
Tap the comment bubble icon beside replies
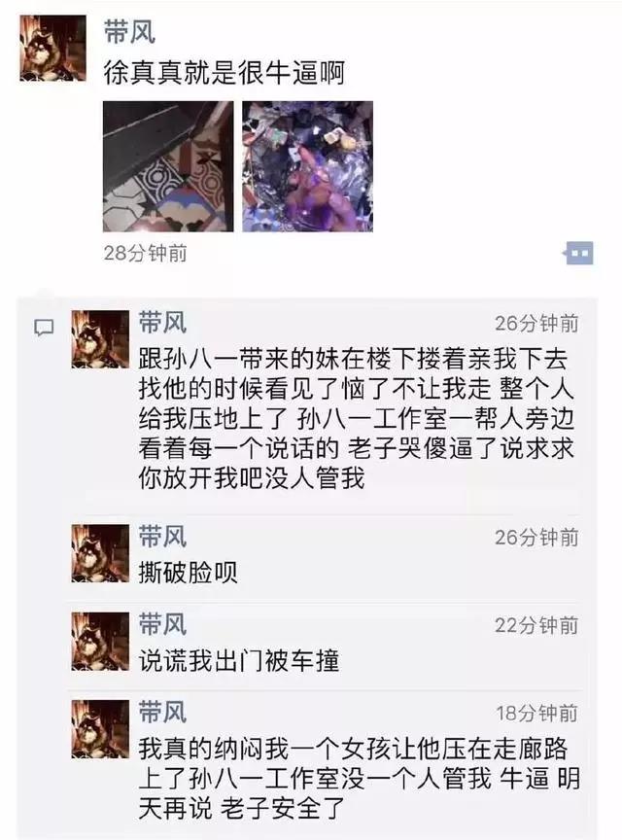click(44, 327)
